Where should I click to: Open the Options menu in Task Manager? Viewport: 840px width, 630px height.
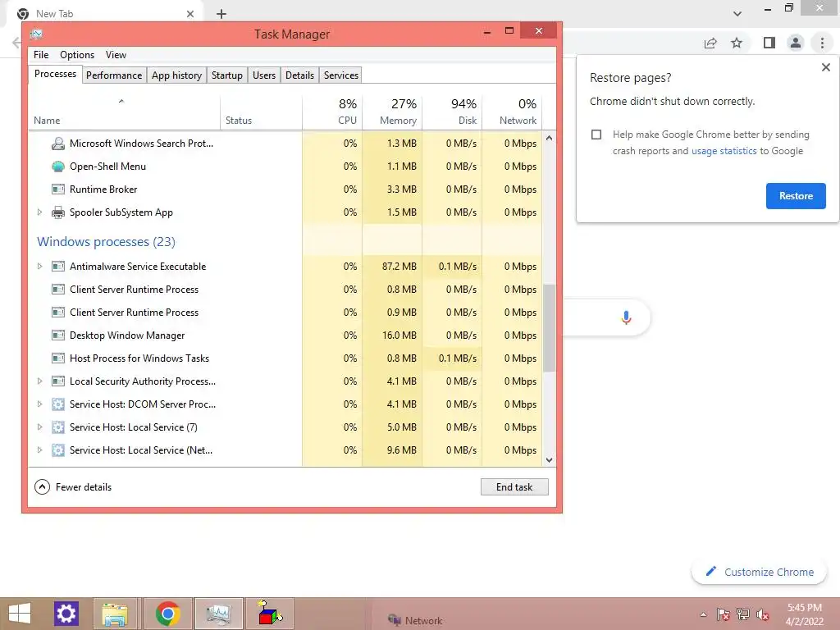77,55
